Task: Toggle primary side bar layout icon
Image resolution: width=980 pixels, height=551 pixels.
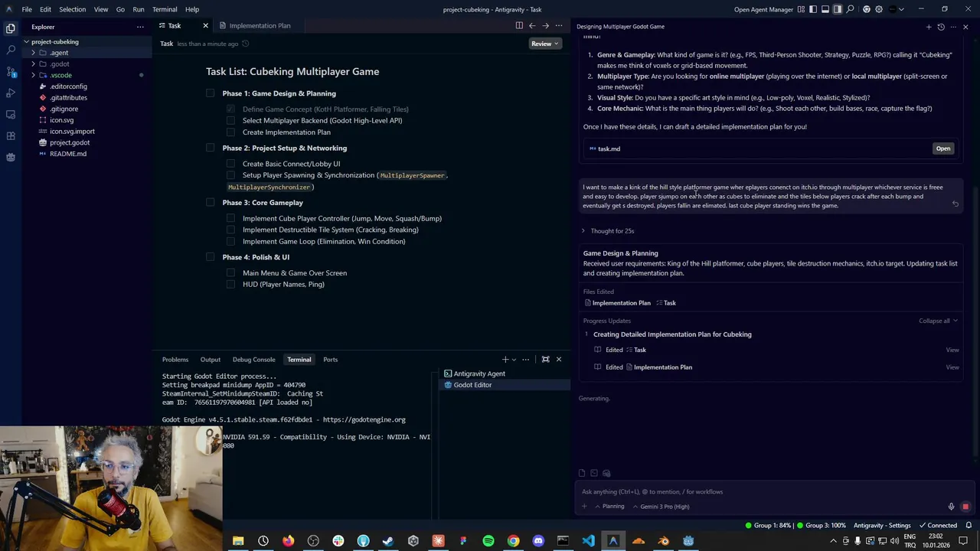Action: tap(813, 9)
